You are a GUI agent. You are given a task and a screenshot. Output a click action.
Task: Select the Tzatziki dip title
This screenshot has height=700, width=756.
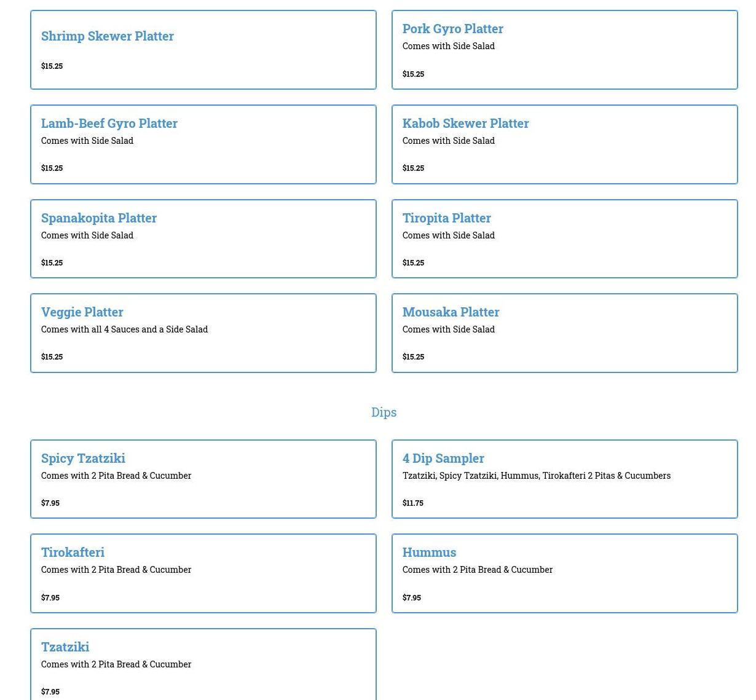pyautogui.click(x=65, y=647)
